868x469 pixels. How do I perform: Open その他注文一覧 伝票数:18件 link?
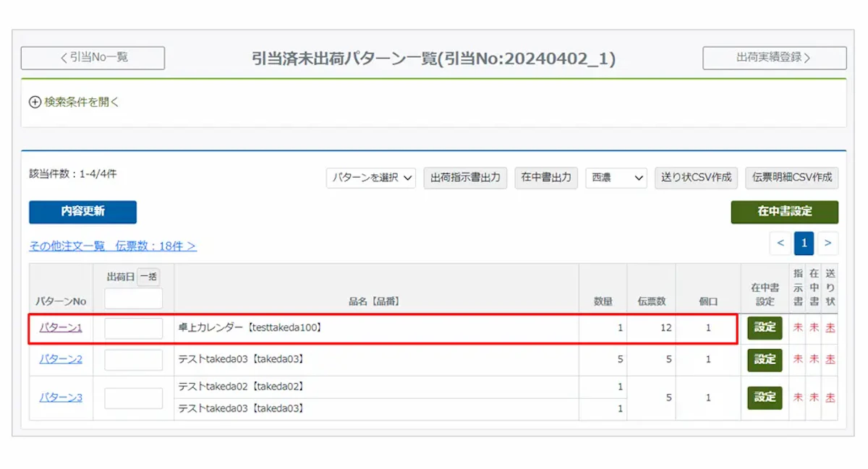tap(113, 246)
